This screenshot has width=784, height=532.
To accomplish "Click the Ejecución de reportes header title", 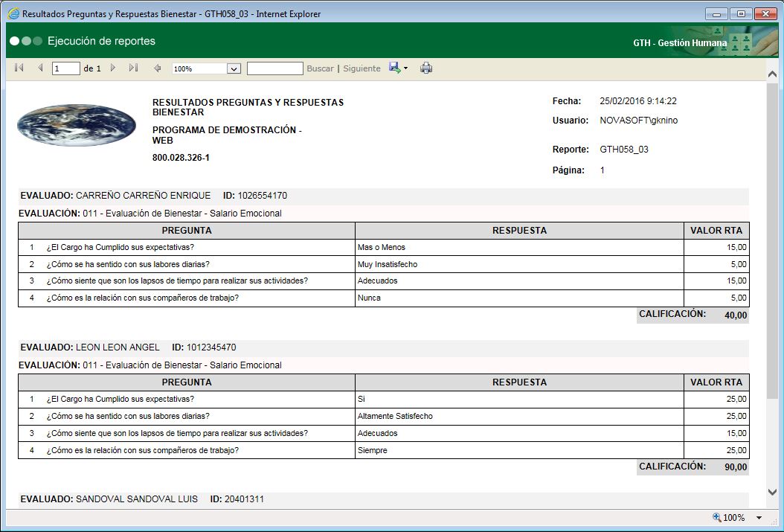I will click(101, 41).
